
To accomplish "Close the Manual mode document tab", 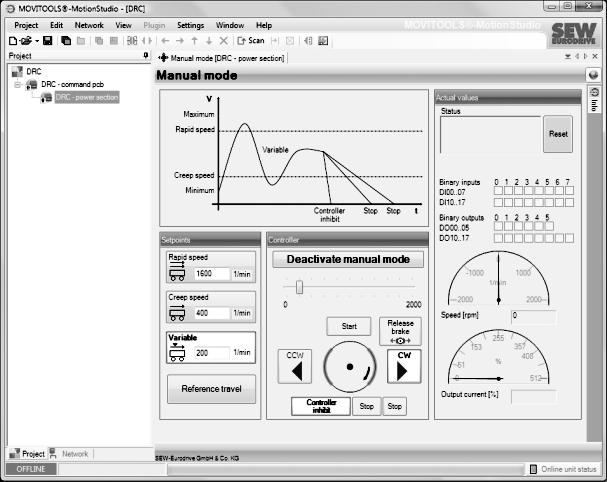I will click(x=595, y=57).
